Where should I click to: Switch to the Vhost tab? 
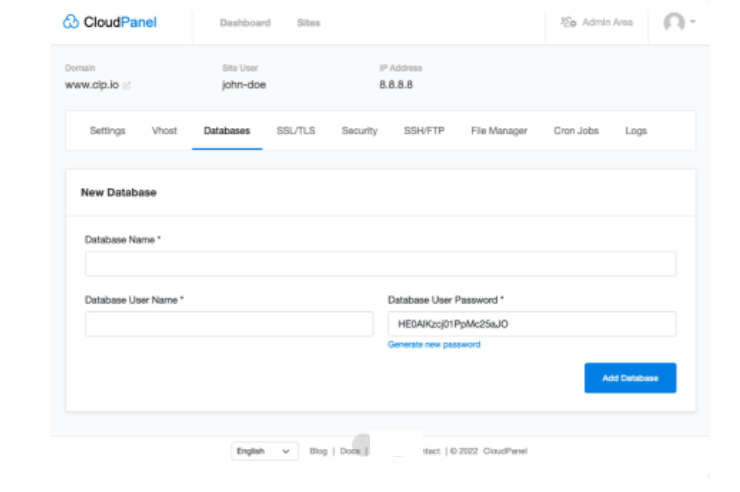[x=164, y=131]
